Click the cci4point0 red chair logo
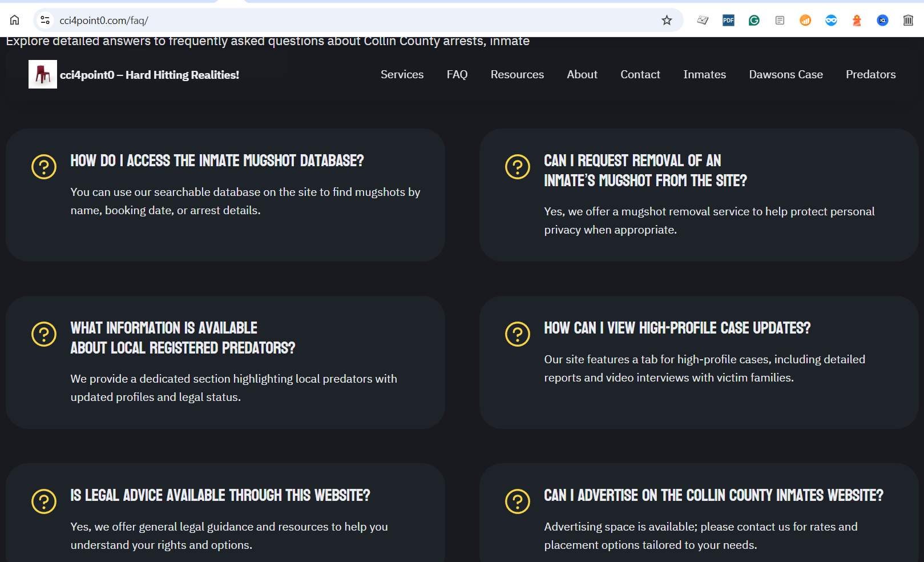This screenshot has height=562, width=924. tap(43, 74)
